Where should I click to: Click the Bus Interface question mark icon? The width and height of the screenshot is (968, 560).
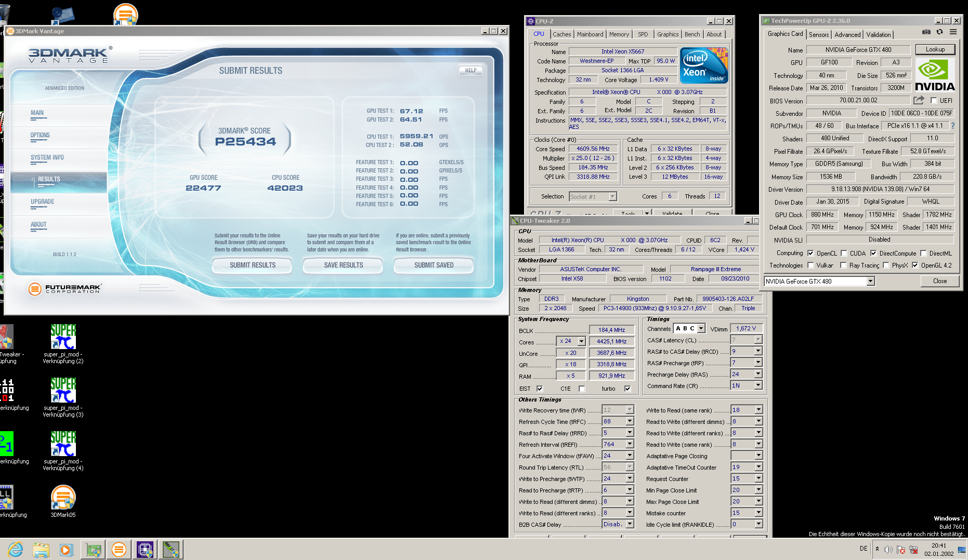(x=953, y=126)
